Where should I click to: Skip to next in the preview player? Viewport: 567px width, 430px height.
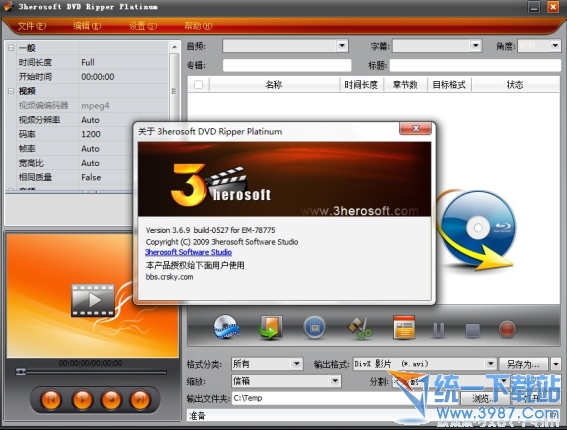pos(140,400)
